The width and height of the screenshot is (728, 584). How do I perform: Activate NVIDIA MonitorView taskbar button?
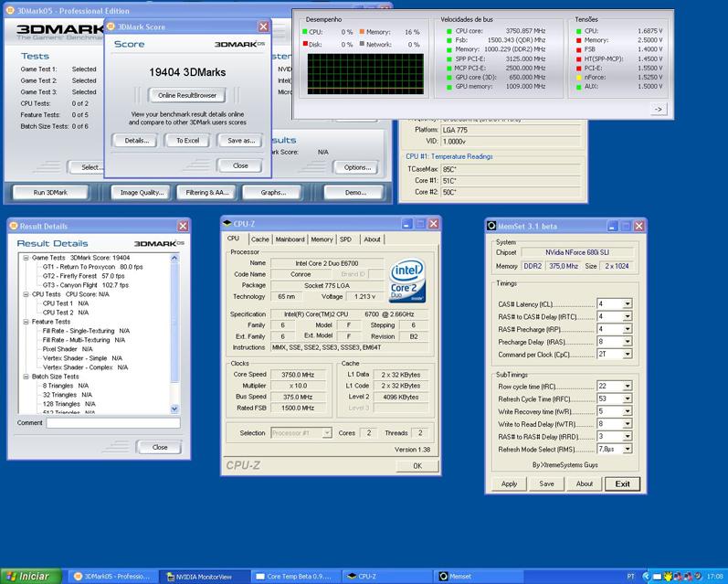204,577
